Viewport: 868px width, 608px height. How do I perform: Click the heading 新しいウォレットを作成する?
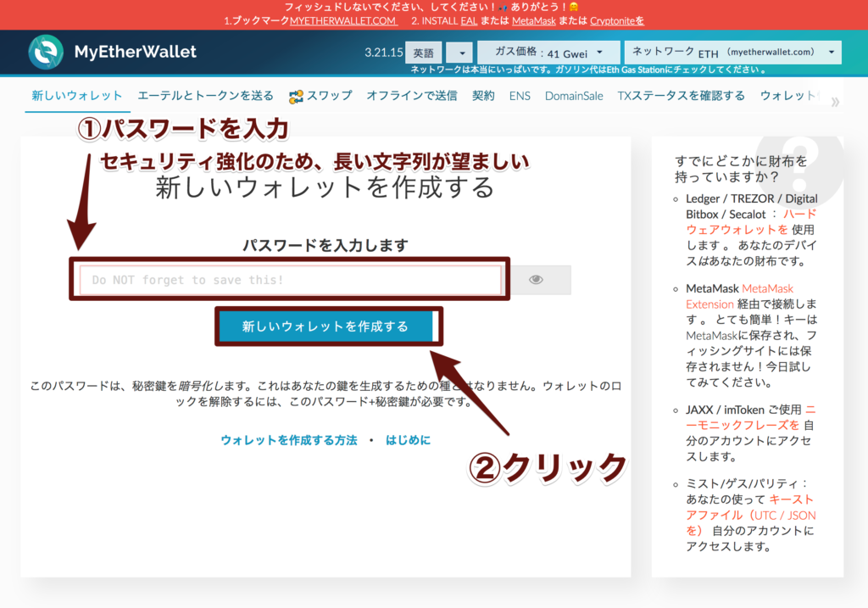325,187
